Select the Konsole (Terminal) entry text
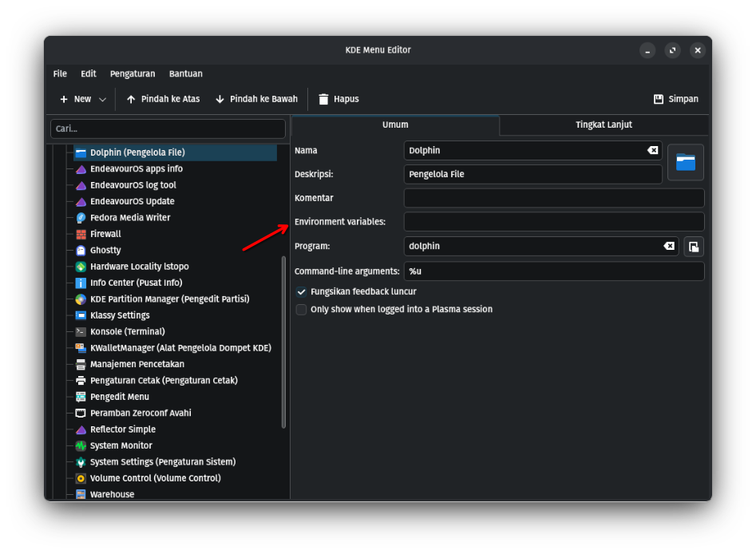This screenshot has width=756, height=554. [x=128, y=332]
